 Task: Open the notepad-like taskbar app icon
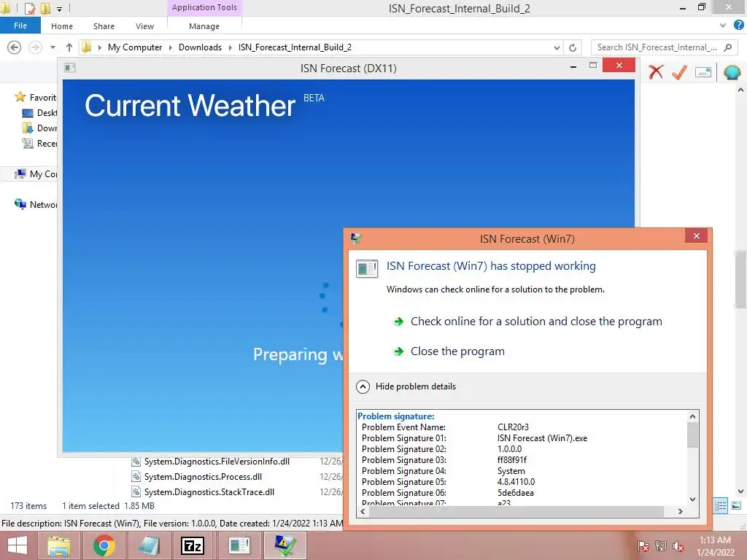click(149, 545)
